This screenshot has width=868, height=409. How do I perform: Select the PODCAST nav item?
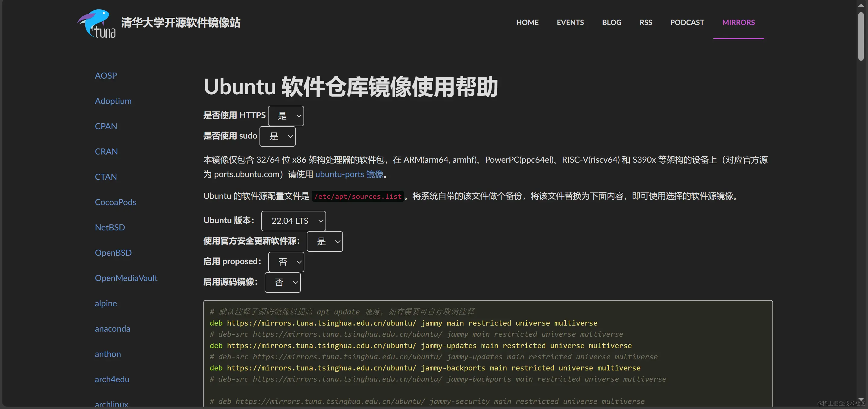687,23
